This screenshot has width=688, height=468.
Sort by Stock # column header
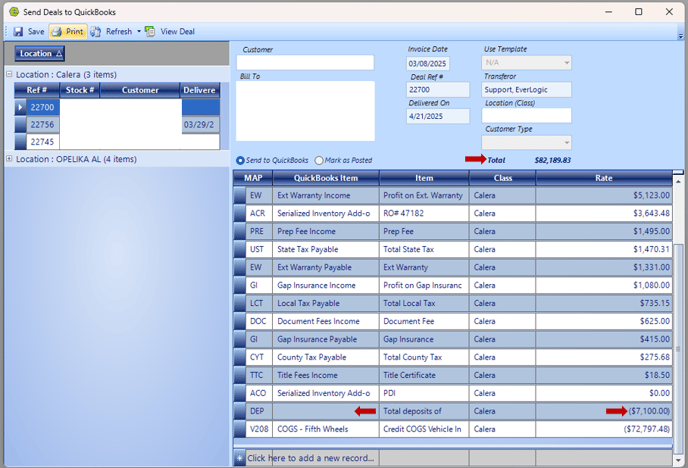[x=79, y=90]
